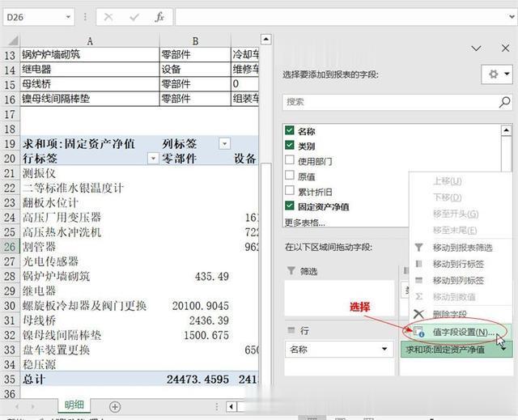Uncheck the 固定资产净值 field checkbox
Screen dimensions: 518x420
pos(290,206)
